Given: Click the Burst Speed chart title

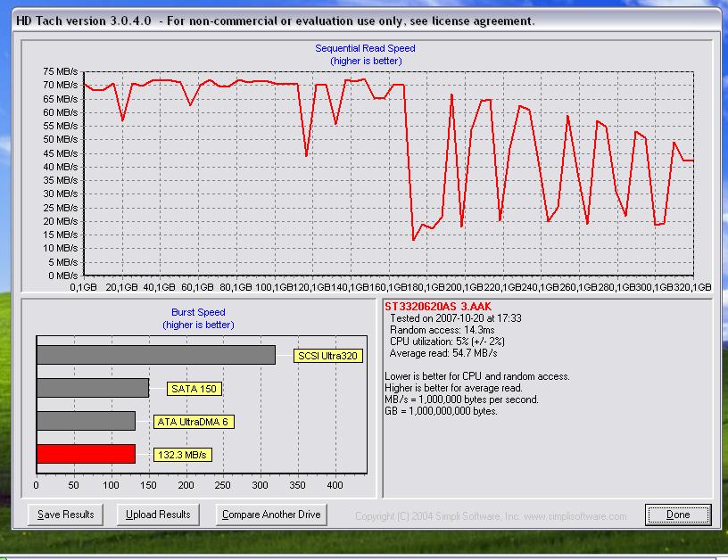Looking at the screenshot, I should (198, 312).
